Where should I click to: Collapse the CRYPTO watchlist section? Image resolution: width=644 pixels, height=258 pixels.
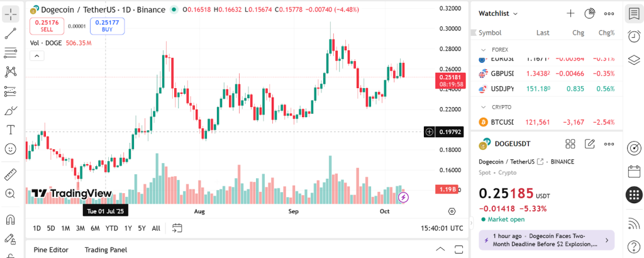tap(483, 107)
